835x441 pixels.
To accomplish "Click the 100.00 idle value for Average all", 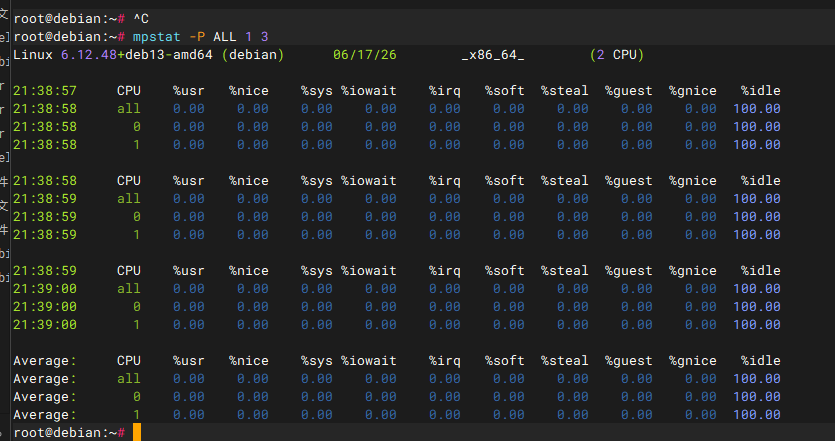I will click(757, 379).
